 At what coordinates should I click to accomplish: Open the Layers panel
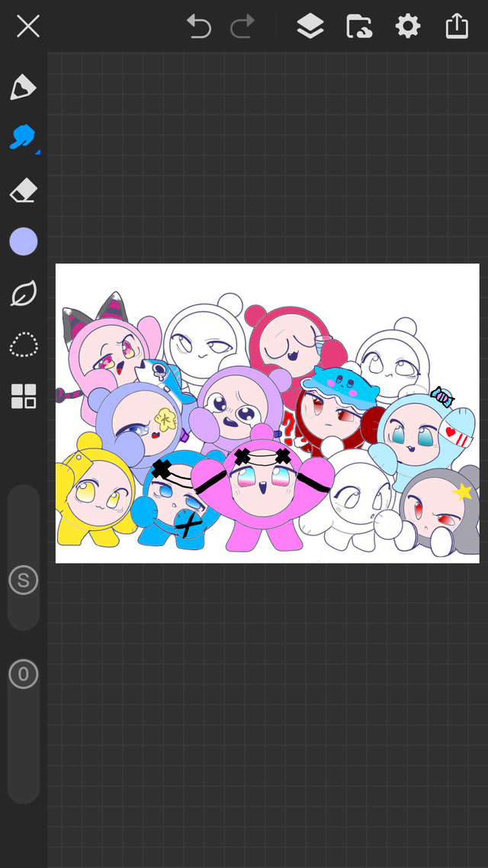(310, 27)
